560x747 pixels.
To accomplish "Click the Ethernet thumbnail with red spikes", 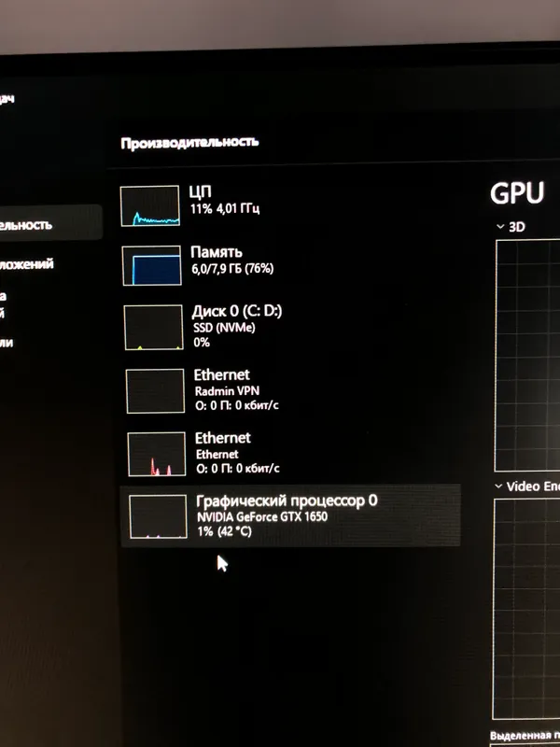I will (x=157, y=454).
